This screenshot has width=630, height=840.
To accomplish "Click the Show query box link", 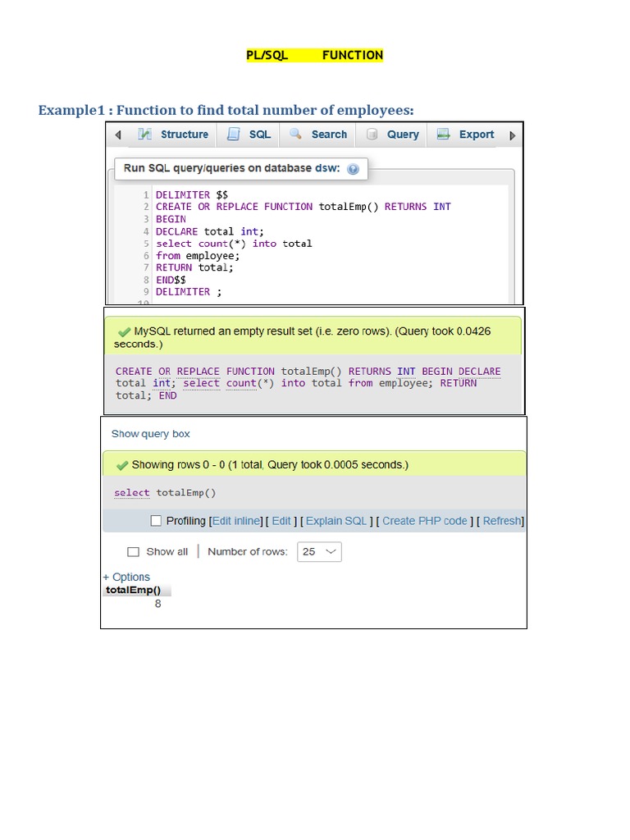I will [151, 434].
